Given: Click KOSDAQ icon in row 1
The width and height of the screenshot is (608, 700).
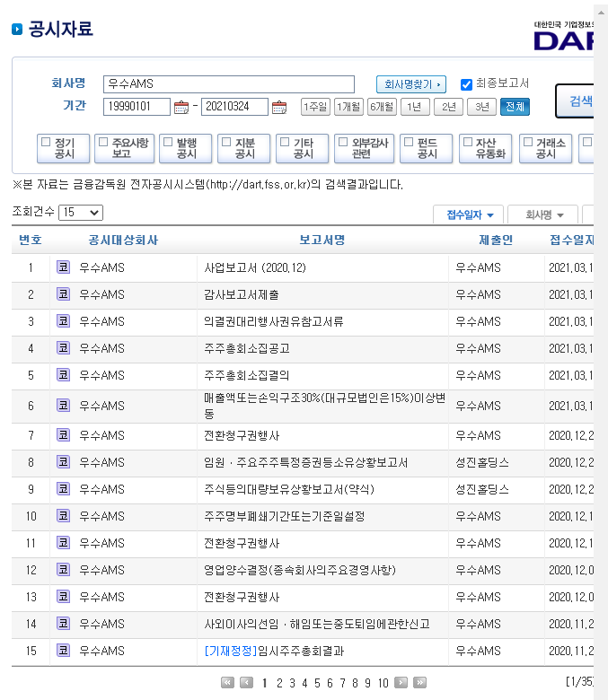Looking at the screenshot, I should 63,267.
